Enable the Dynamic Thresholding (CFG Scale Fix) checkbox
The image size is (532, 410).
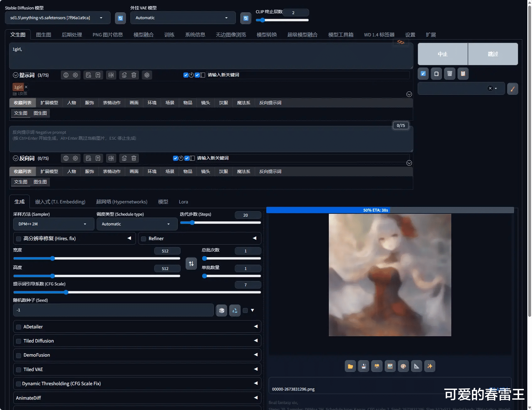pyautogui.click(x=19, y=384)
